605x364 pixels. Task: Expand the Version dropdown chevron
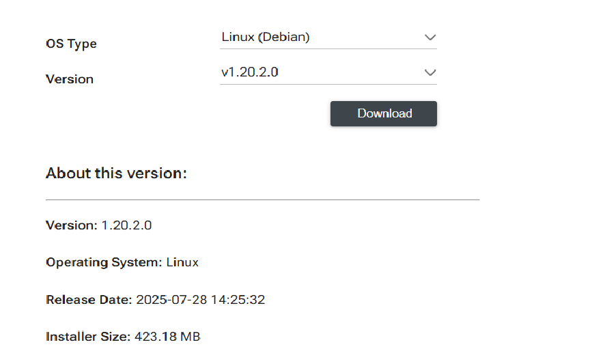coord(430,72)
